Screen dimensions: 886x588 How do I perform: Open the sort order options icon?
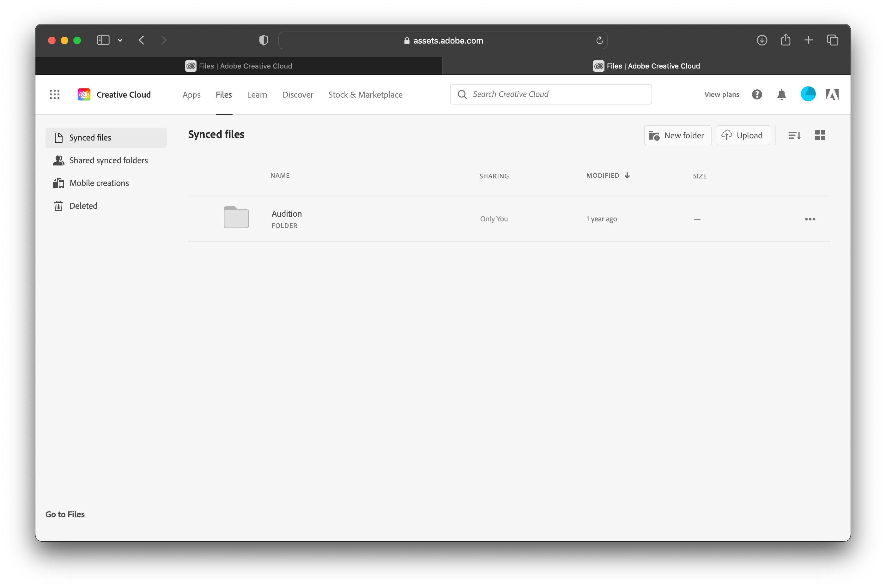[794, 135]
